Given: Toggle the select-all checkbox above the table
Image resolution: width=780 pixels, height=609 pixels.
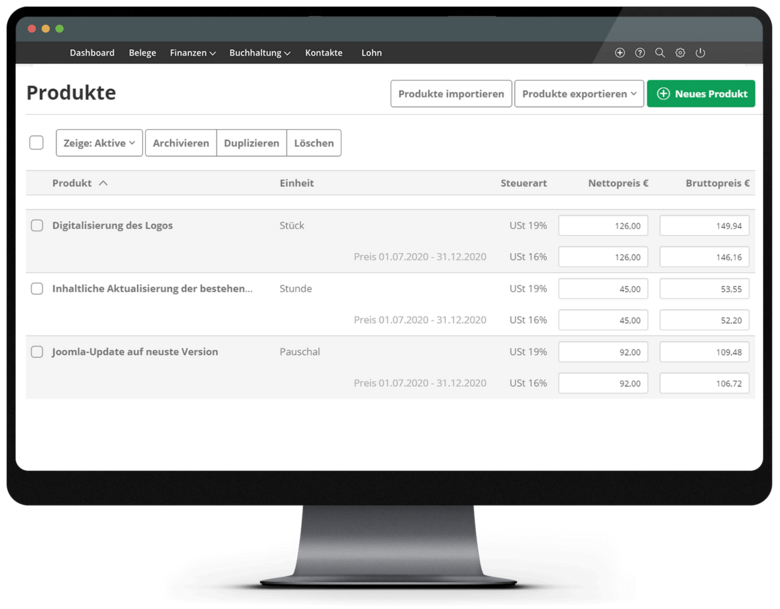Looking at the screenshot, I should [36, 143].
